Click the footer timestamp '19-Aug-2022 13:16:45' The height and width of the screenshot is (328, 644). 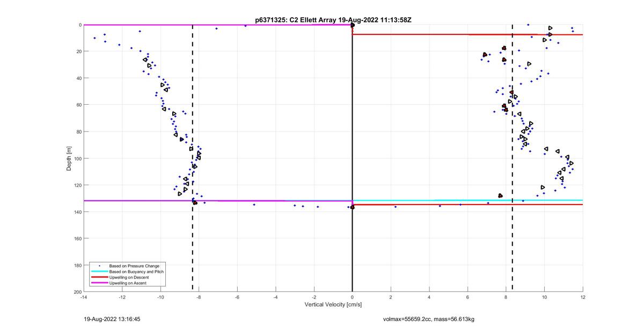(113, 319)
